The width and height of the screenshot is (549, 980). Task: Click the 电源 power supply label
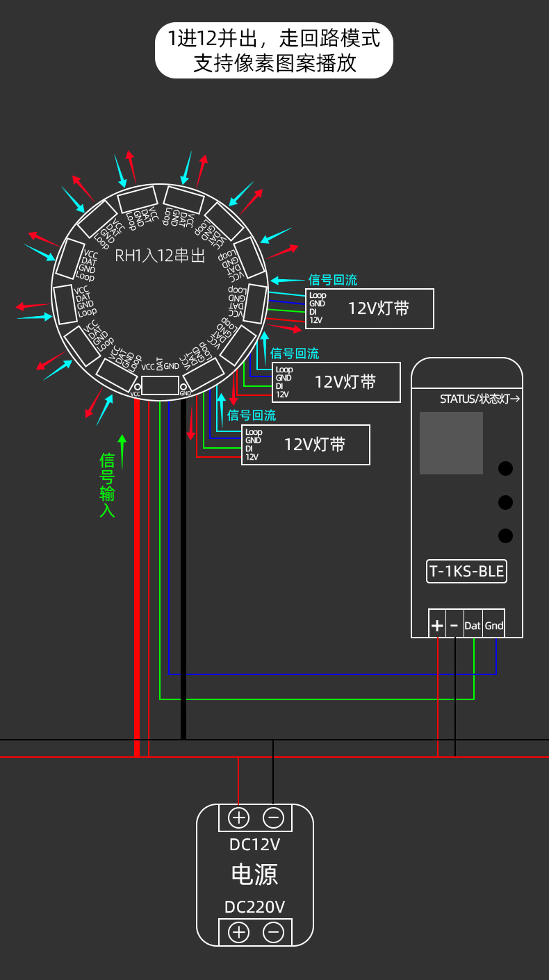point(254,874)
